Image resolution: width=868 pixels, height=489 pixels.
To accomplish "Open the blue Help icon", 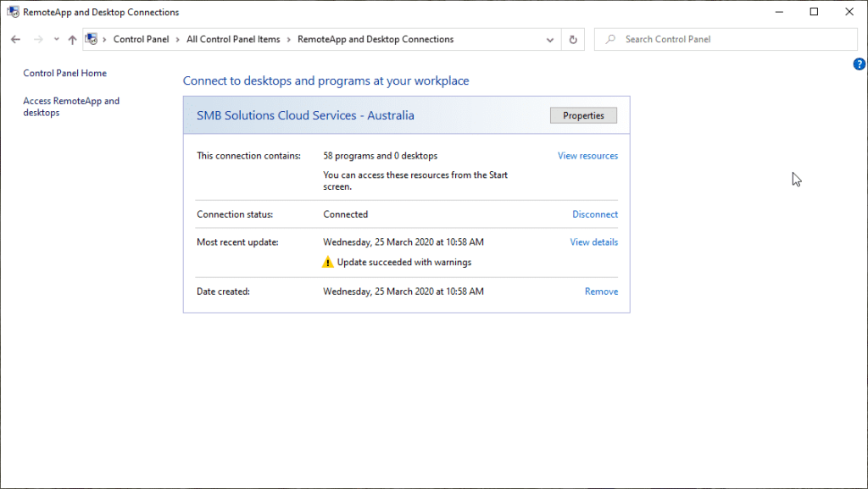I will [x=860, y=64].
